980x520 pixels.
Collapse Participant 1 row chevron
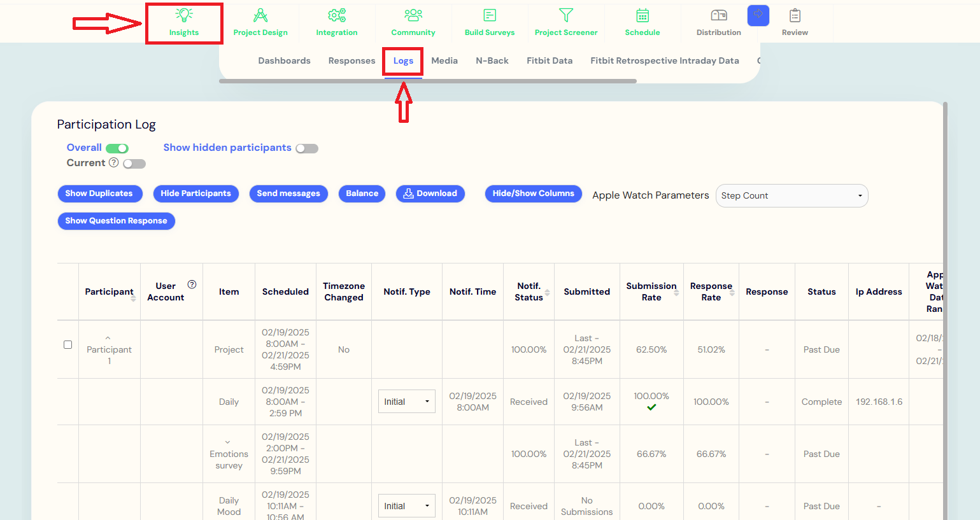pyautogui.click(x=108, y=338)
